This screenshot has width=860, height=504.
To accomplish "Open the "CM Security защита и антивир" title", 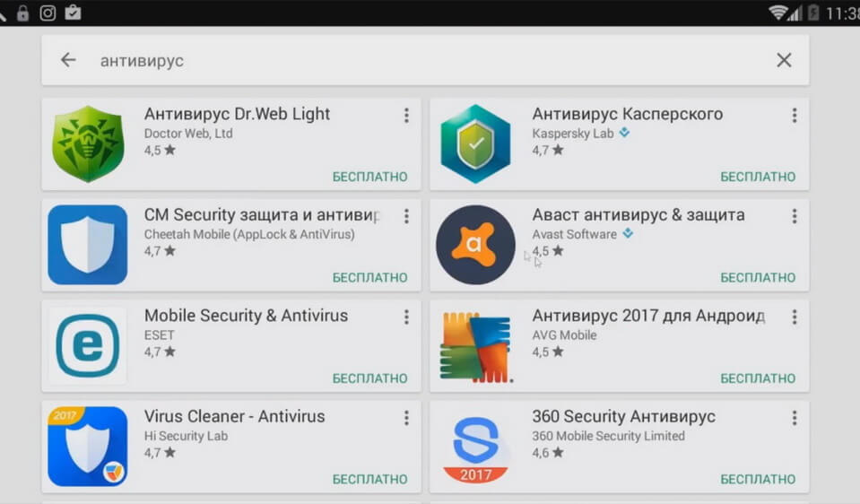I will [262, 215].
